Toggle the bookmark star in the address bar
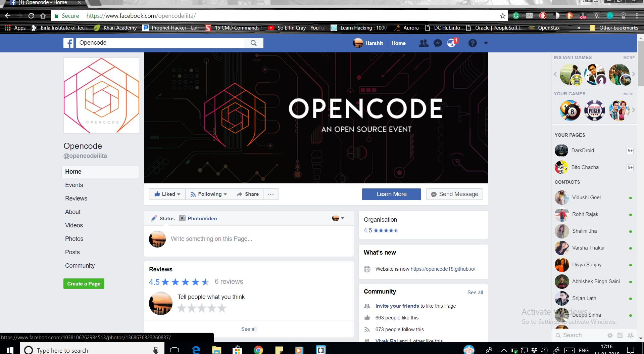The width and height of the screenshot is (644, 354). 502,15
